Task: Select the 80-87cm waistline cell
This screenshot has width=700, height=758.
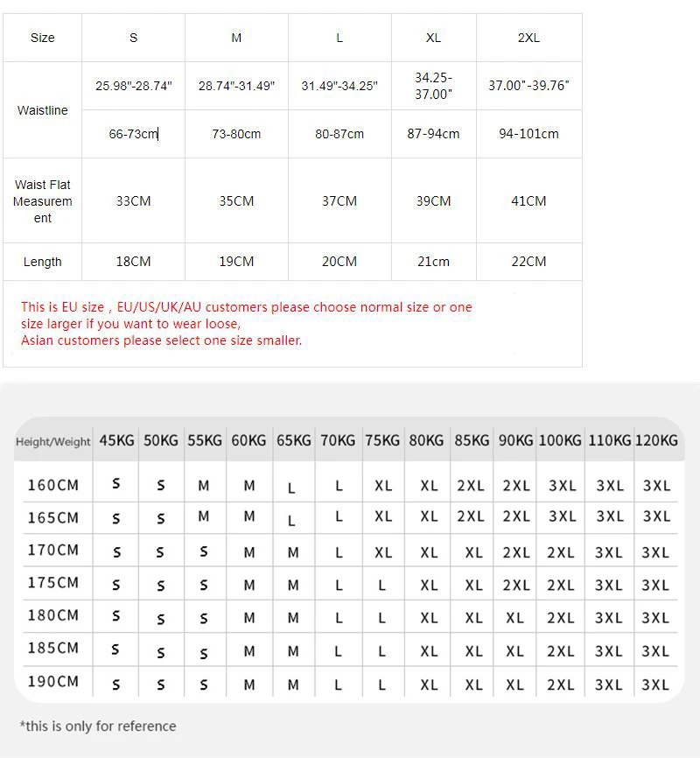Action: point(339,134)
